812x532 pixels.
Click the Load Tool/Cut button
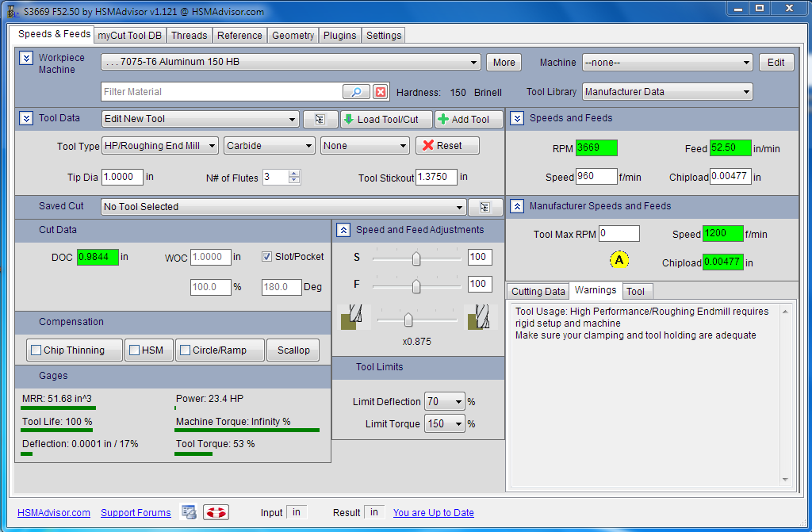coord(386,119)
